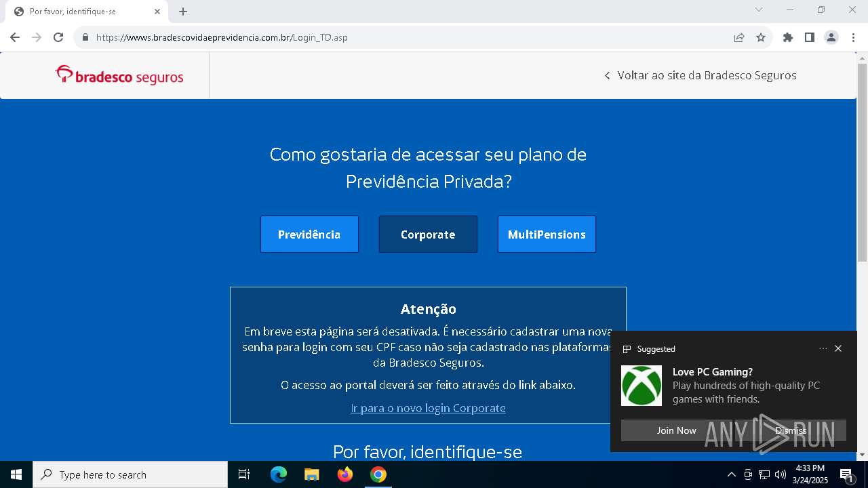Click the 'Love PC Gaming?' notification title

click(x=713, y=371)
